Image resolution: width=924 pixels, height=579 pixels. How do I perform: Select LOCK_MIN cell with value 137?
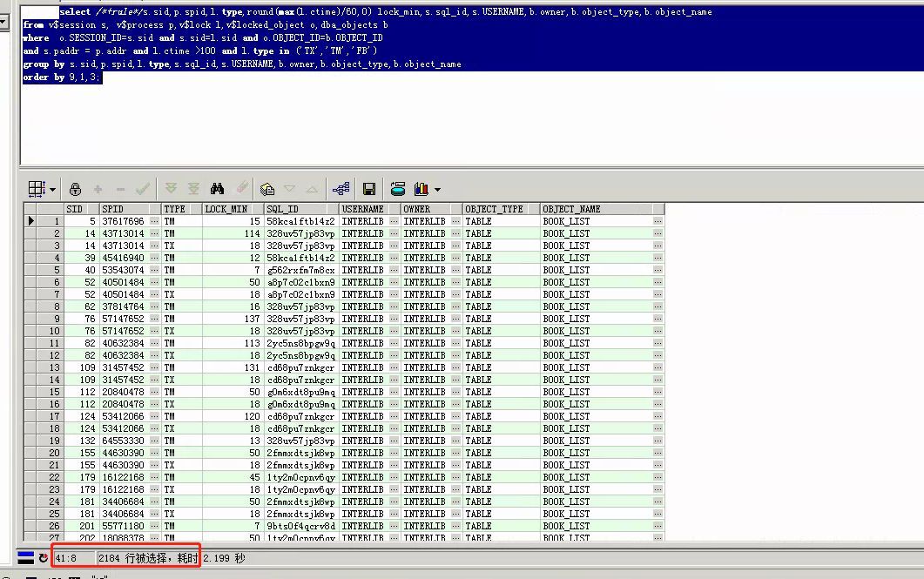[x=233, y=319]
